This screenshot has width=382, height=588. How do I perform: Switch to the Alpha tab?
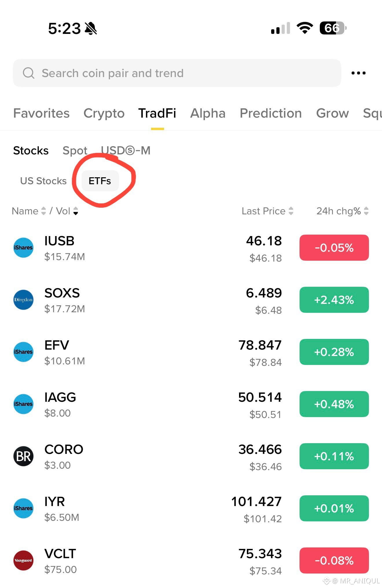click(208, 113)
